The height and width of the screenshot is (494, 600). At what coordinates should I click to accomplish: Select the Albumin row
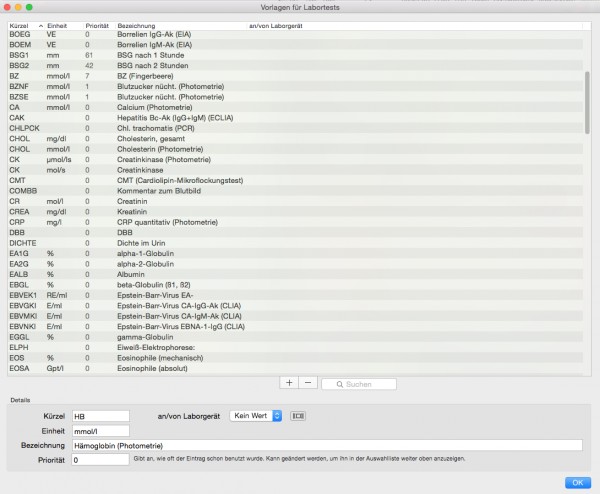tap(295, 274)
